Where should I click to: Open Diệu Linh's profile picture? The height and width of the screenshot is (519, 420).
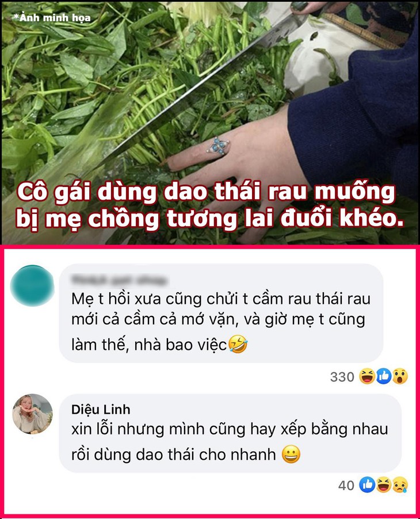(x=32, y=414)
